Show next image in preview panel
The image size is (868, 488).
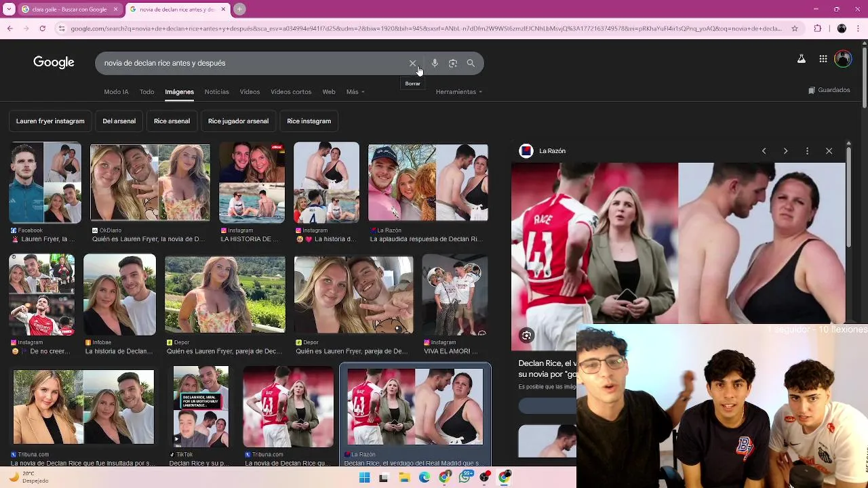tap(785, 151)
